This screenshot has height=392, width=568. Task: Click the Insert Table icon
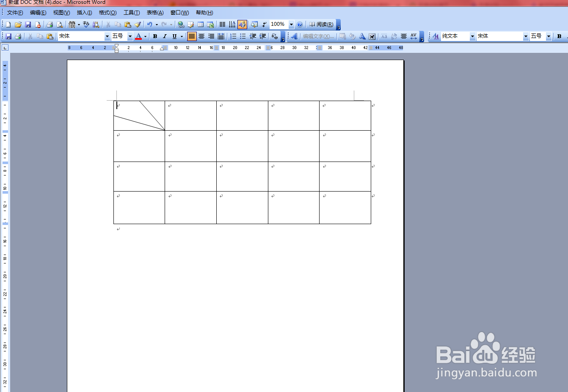[201, 25]
